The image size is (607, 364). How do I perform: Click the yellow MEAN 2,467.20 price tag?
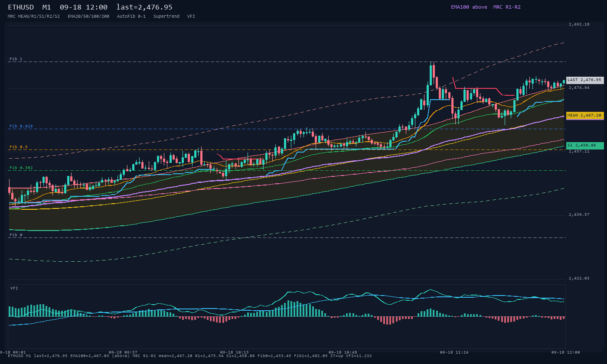[x=585, y=116]
